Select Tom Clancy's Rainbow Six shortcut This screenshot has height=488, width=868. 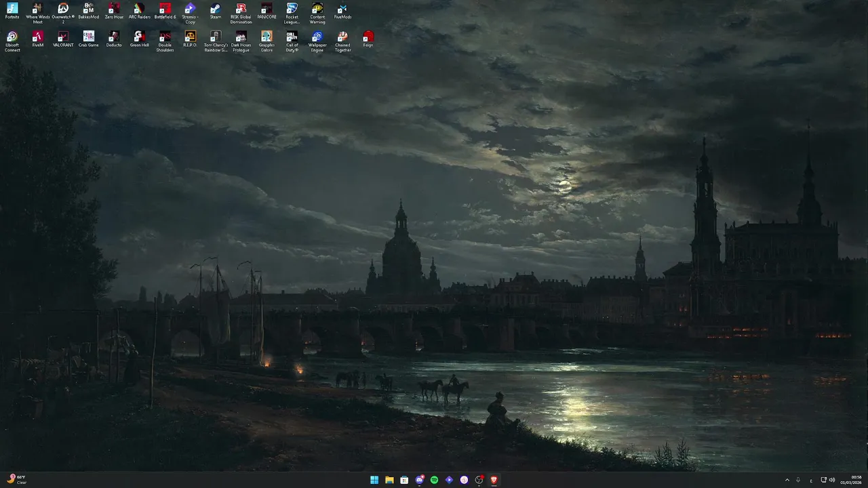coord(216,41)
